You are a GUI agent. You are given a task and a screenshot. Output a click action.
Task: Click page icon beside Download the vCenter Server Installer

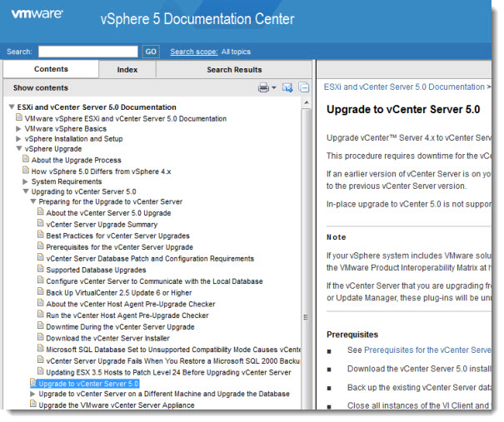click(x=41, y=339)
